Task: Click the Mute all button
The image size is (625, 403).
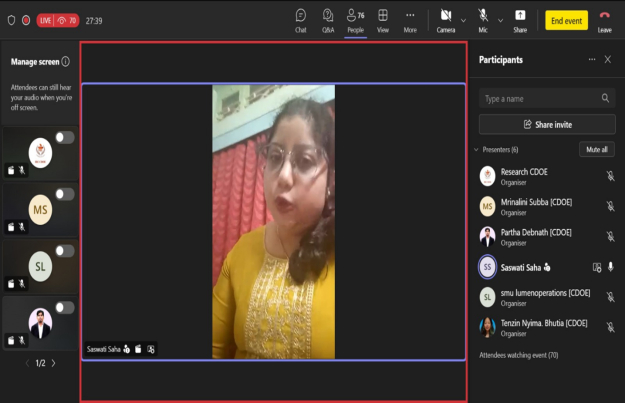Action: point(596,150)
